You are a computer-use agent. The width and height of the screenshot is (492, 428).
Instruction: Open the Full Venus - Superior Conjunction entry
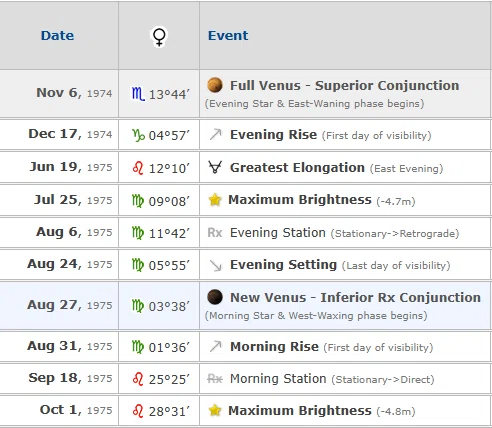point(345,86)
